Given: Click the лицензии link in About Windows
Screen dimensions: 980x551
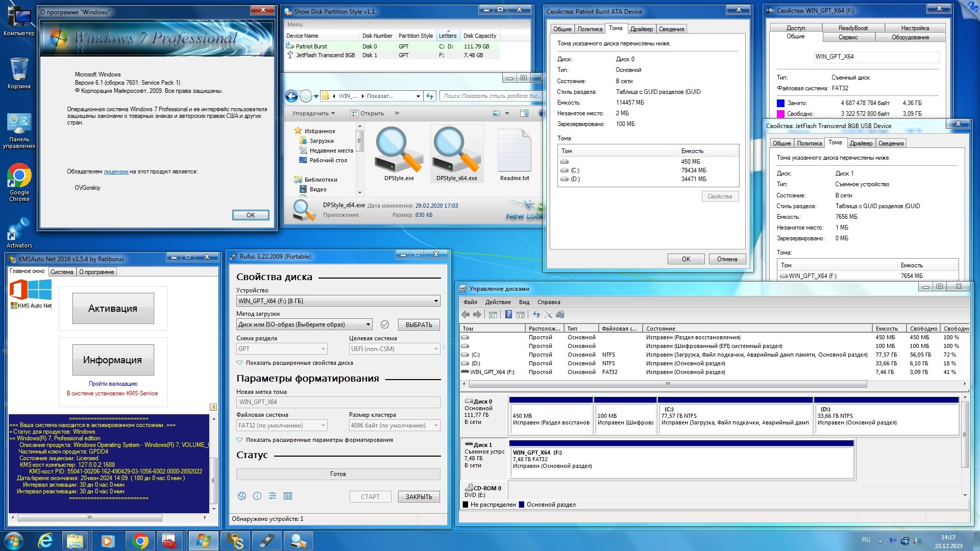Looking at the screenshot, I should tap(116, 171).
